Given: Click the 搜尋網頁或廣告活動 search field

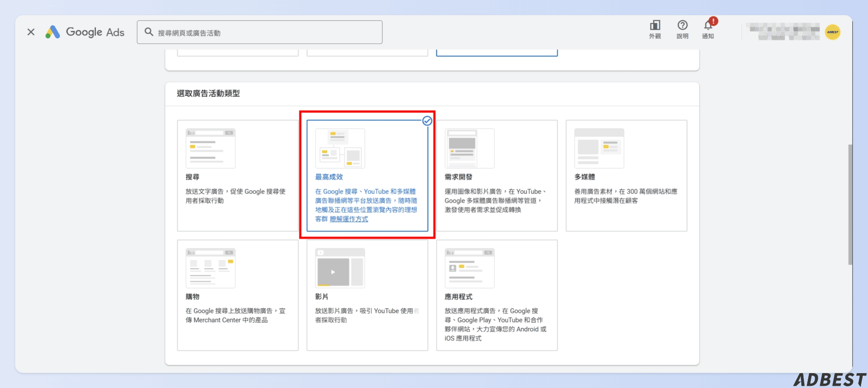Looking at the screenshot, I should [x=260, y=32].
